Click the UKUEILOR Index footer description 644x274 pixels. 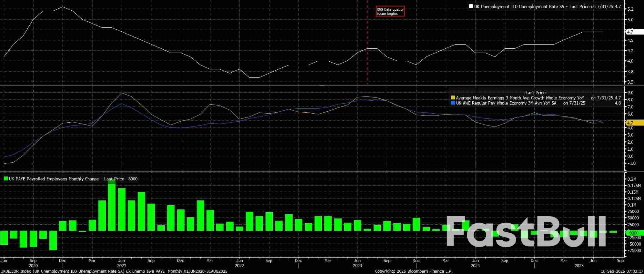[x=114, y=271]
